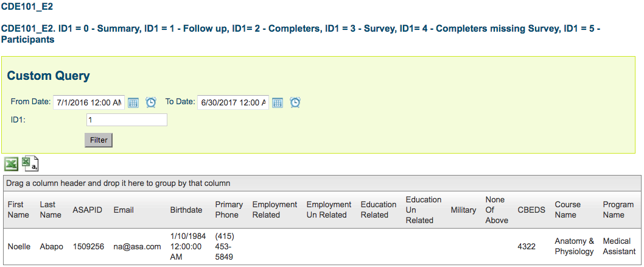
Task: Sort by the Email column header
Action: [x=124, y=210]
